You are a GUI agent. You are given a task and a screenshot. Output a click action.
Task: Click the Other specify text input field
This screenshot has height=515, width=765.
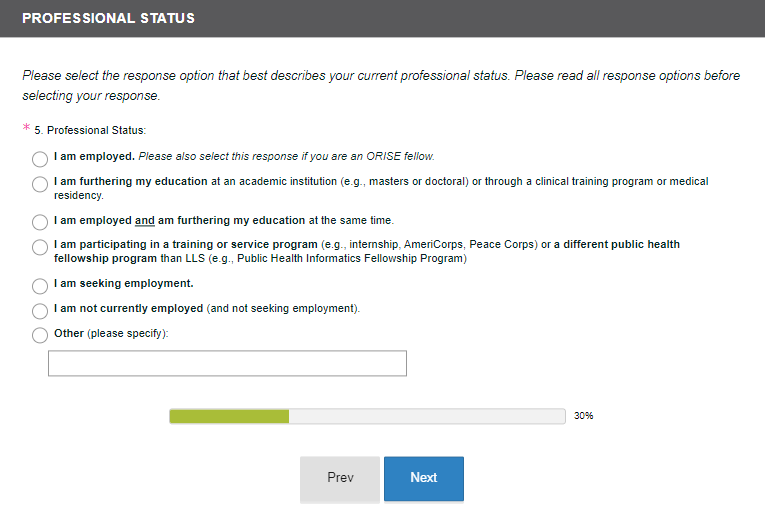[227, 363]
